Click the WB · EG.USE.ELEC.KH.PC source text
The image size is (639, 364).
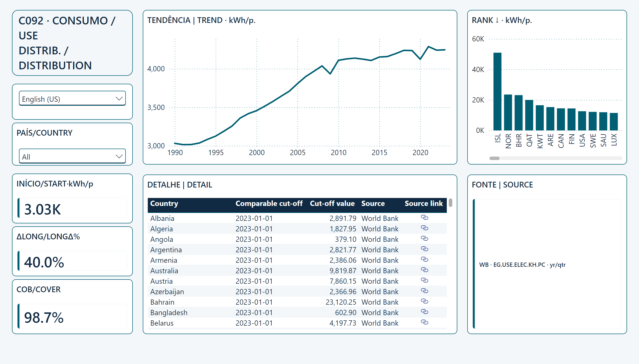(522, 265)
